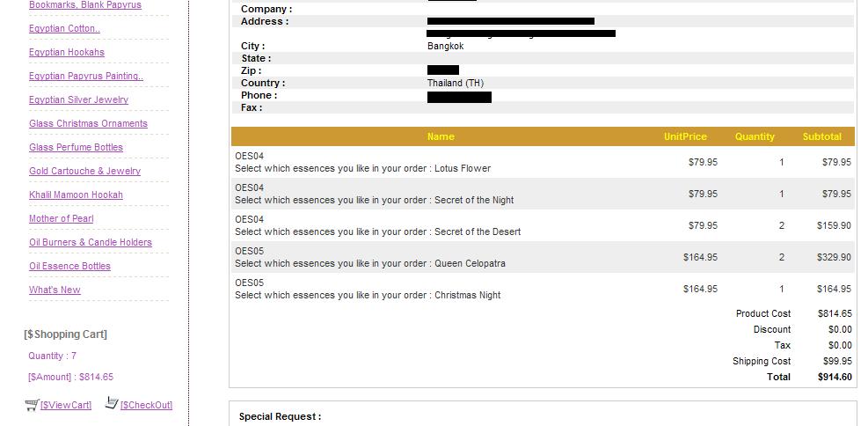This screenshot has height=426, width=868.
Task: Click the Lotus Flower order row
Action: pyautogui.click(x=543, y=162)
